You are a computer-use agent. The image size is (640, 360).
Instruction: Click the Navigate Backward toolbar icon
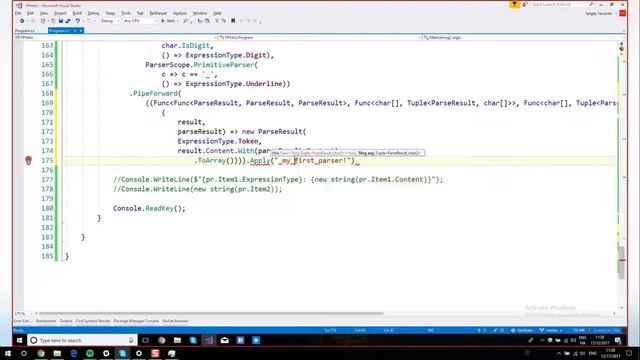(x=22, y=21)
